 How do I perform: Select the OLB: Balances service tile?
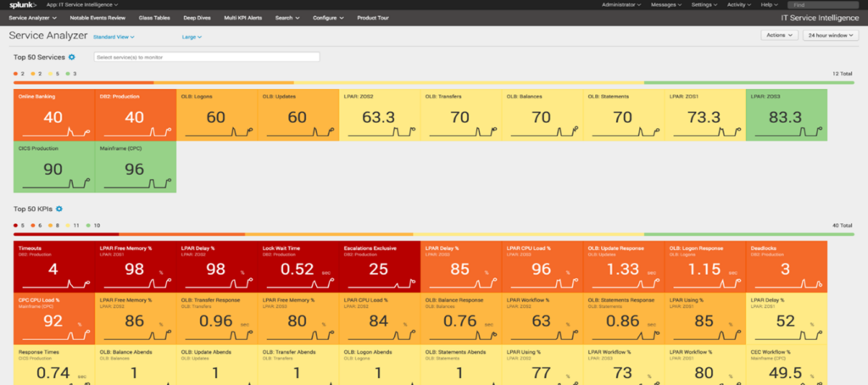542,114
